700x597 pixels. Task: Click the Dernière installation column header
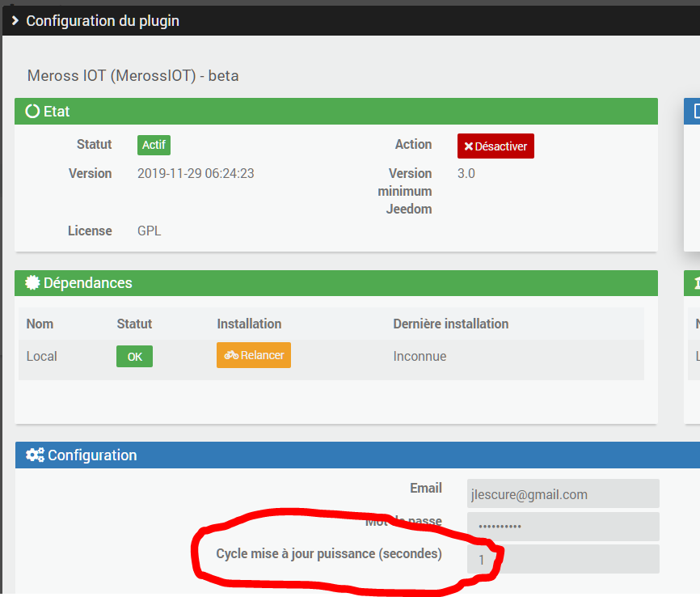coord(451,324)
